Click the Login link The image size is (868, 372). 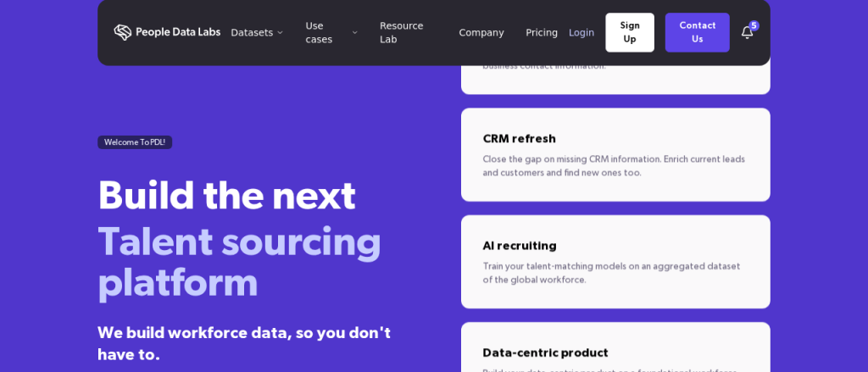click(x=581, y=33)
